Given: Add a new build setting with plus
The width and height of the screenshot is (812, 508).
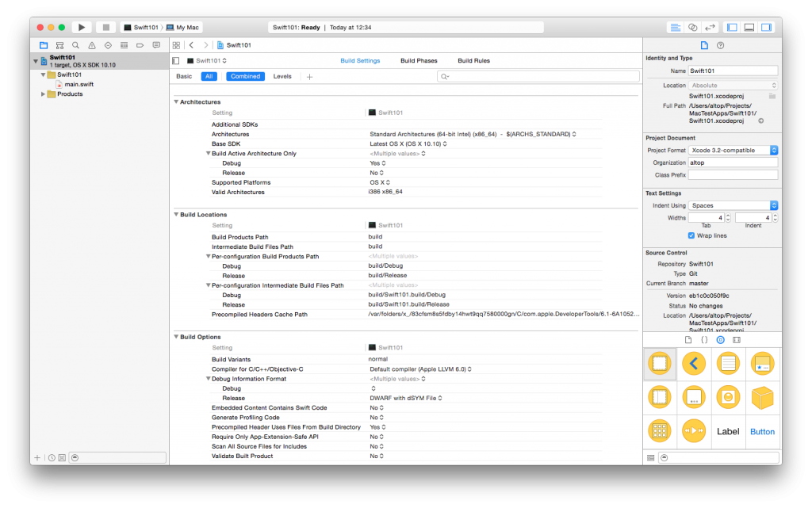Looking at the screenshot, I should tap(310, 77).
